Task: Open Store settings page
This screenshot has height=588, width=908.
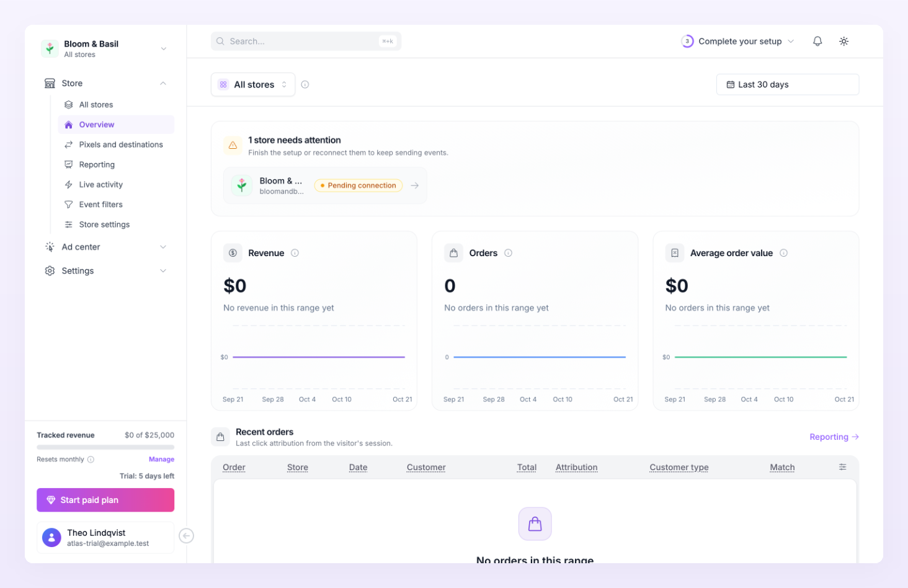Action: coord(116,225)
